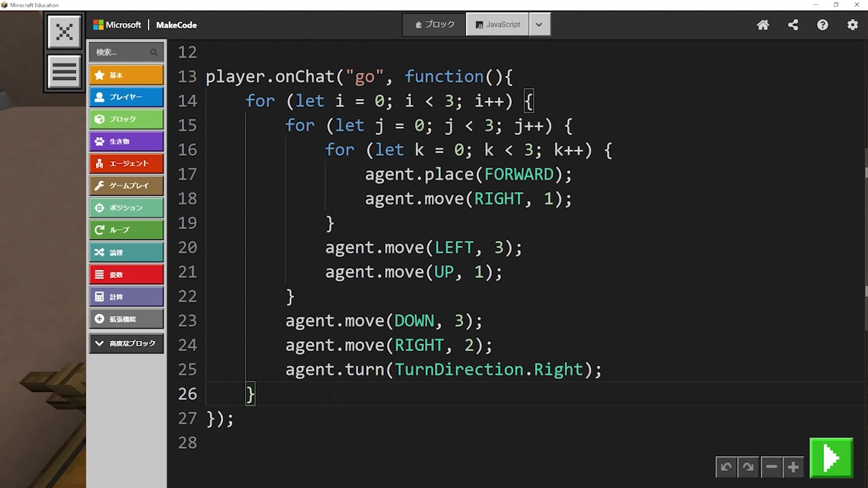Zoom out with the minus button

tap(771, 467)
